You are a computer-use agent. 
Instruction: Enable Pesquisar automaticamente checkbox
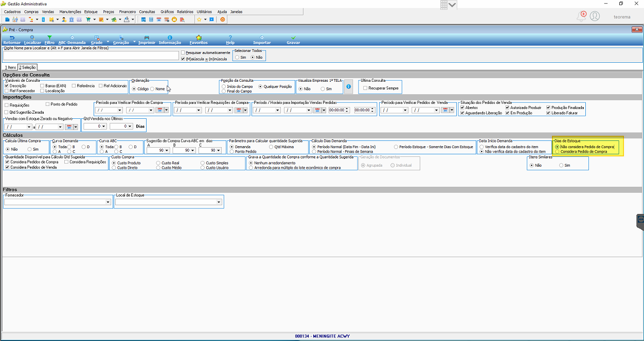pos(183,52)
